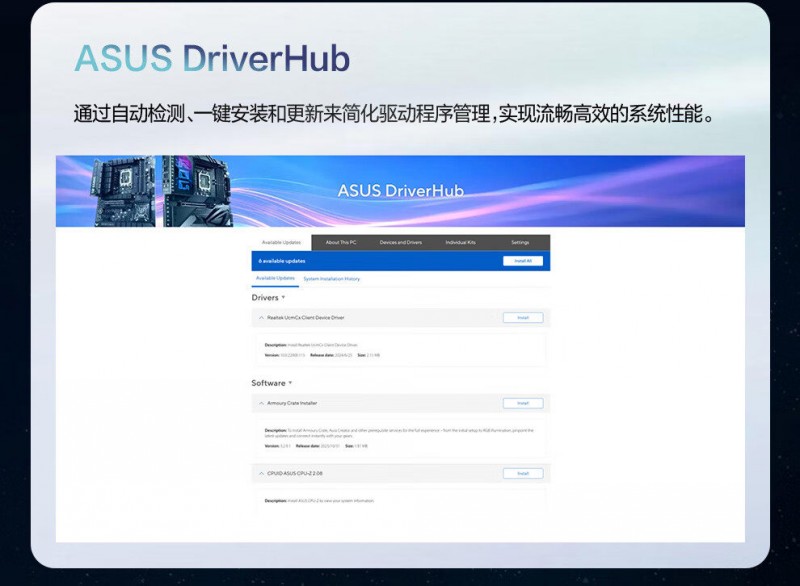
Task: Install the Armoury Crate Installer
Action: pos(522,403)
